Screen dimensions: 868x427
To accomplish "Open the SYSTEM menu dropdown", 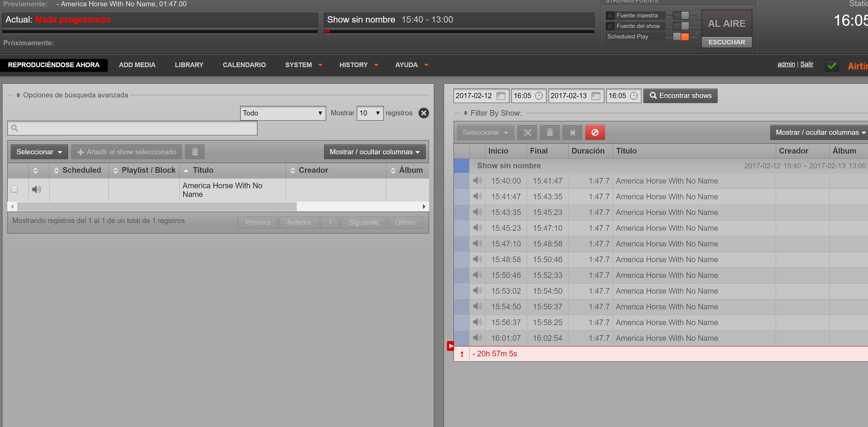I will coord(304,65).
